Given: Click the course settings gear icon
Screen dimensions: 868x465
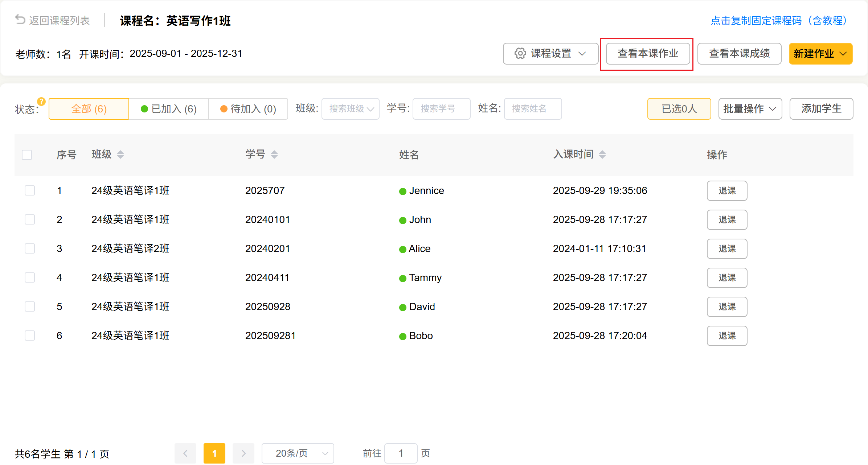Looking at the screenshot, I should point(520,53).
